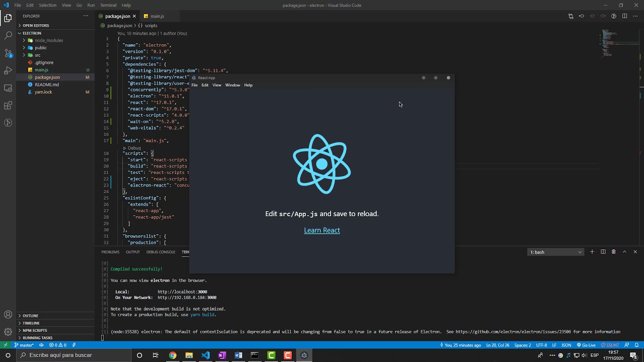Close the package.json editor tab
The image size is (644, 362).
(134, 16)
